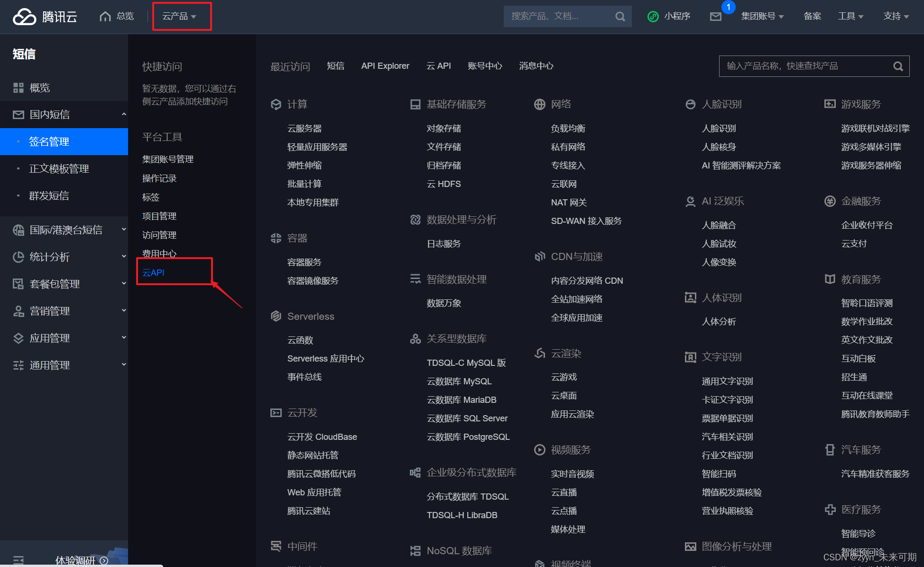Click the product search magnifier icon
This screenshot has height=567, width=924.
(x=898, y=66)
